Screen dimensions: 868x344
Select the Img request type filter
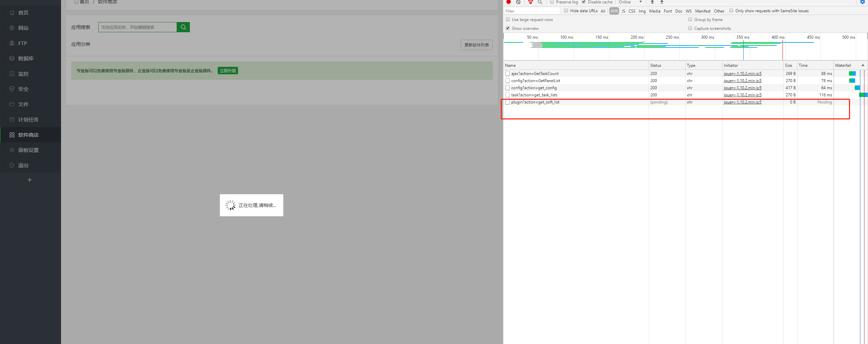(642, 11)
